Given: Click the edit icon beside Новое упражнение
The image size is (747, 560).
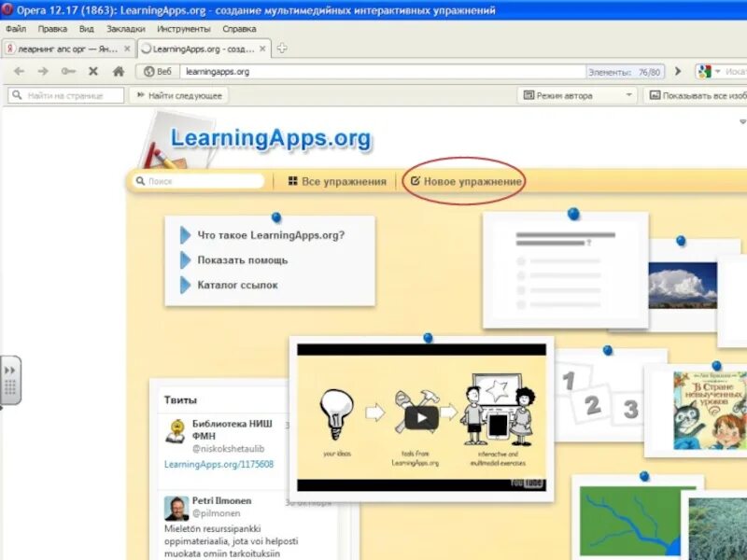Looking at the screenshot, I should pyautogui.click(x=415, y=181).
